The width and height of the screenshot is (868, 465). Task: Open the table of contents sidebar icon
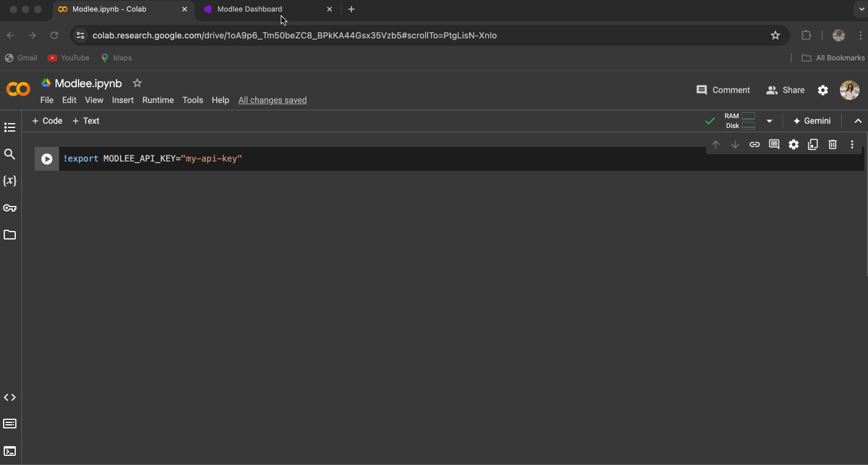tap(10, 127)
